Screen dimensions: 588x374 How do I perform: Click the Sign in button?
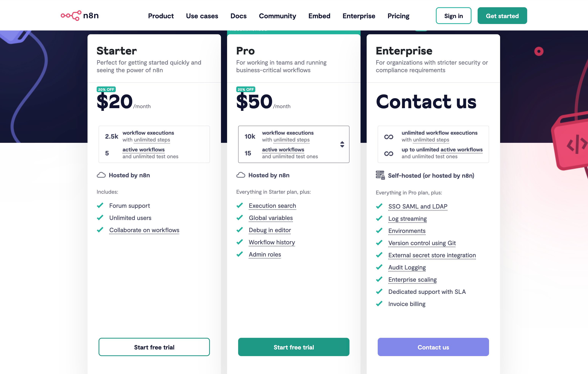453,16
